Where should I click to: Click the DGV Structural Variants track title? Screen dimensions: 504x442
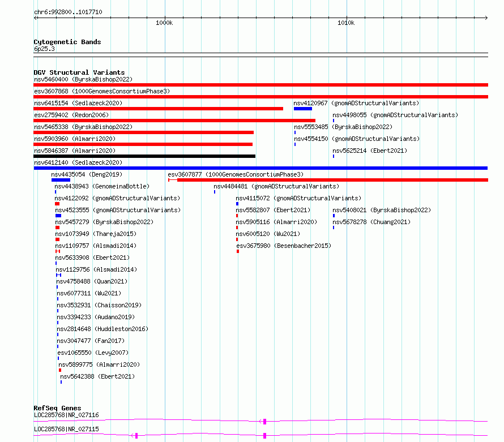[79, 72]
